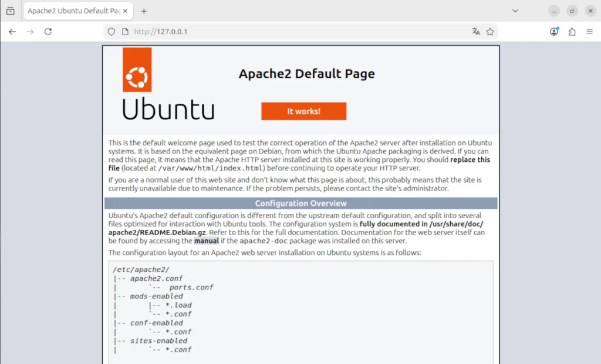
Task: Open a new tab with the plus button
Action: pyautogui.click(x=144, y=11)
